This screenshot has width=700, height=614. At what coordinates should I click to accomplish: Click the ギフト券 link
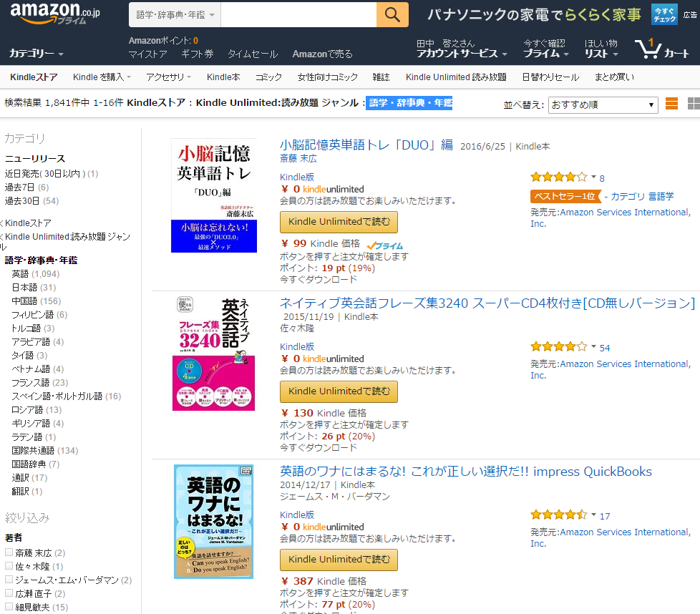[198, 54]
